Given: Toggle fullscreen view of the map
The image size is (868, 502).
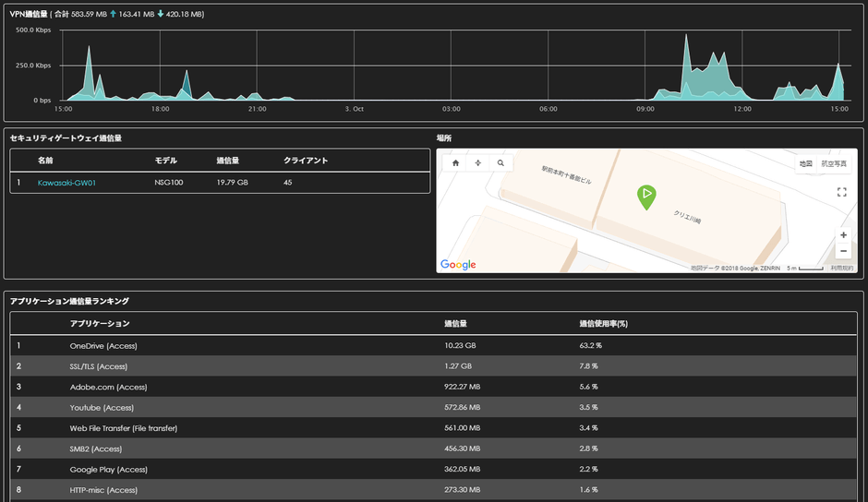Looking at the screenshot, I should click(841, 192).
